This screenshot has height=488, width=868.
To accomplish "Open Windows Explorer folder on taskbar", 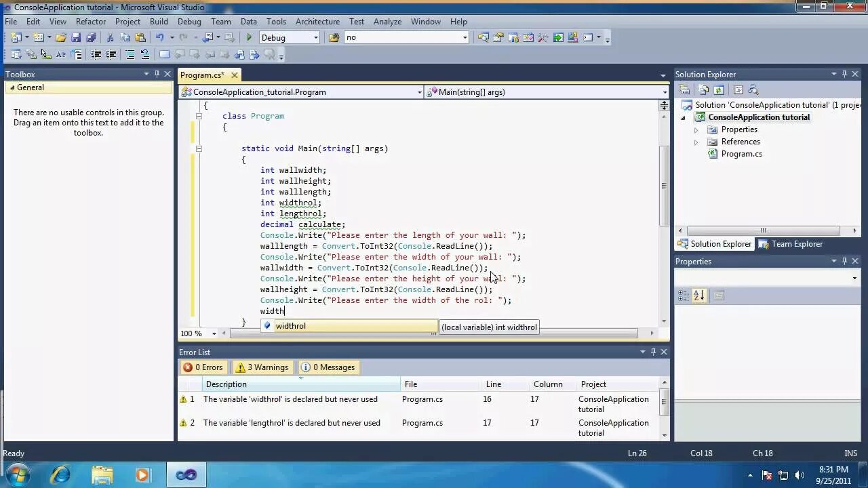I will coord(102,474).
